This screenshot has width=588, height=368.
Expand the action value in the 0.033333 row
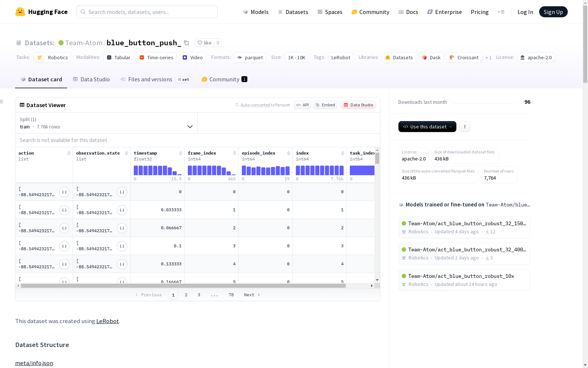[x=64, y=210]
